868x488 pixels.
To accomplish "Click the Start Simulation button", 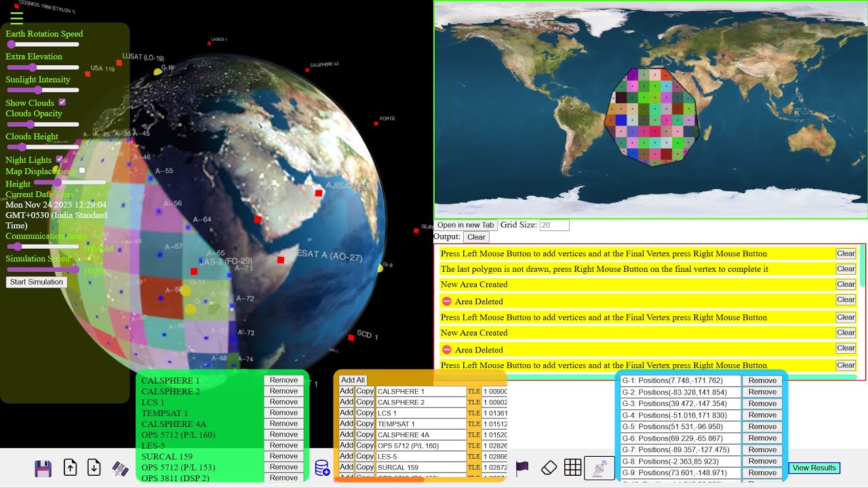I will [37, 282].
